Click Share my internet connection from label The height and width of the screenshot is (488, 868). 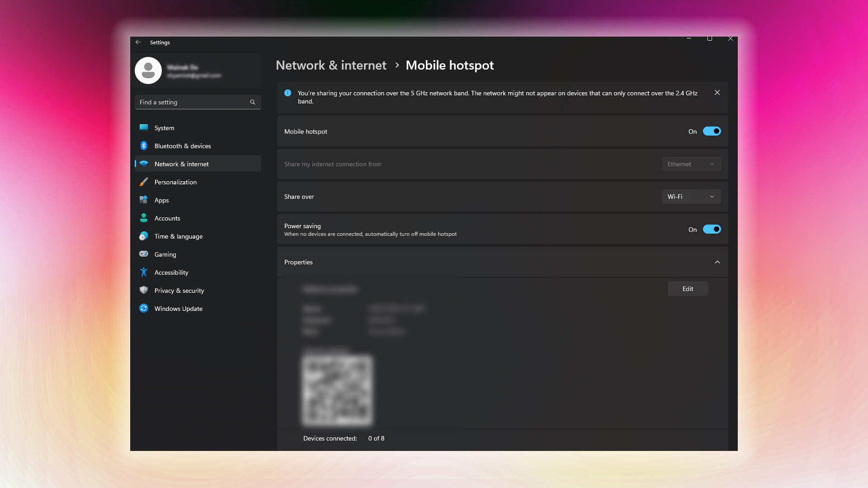point(333,164)
